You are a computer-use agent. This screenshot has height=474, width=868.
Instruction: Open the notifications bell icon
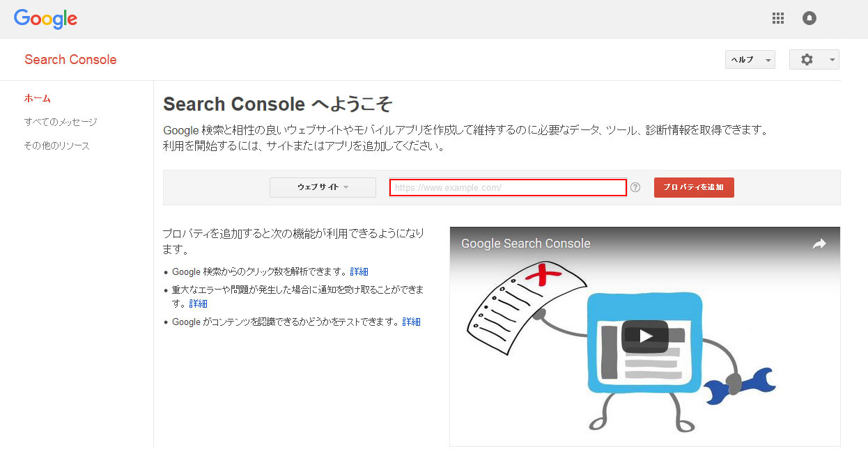809,19
